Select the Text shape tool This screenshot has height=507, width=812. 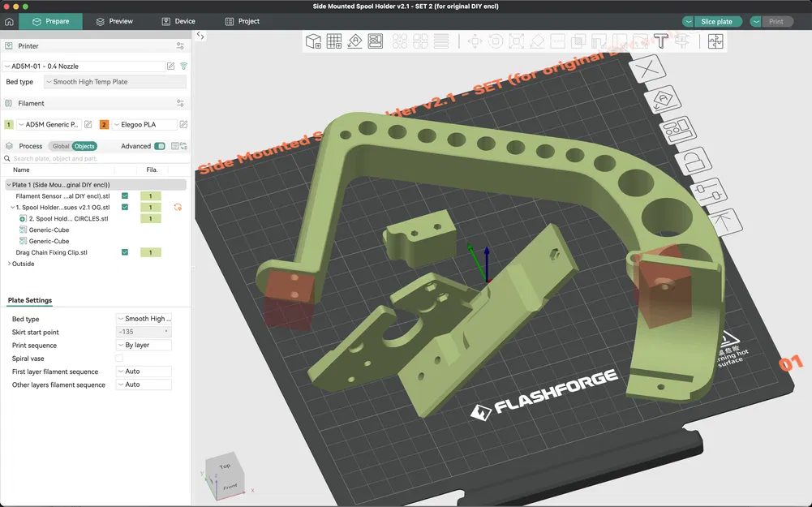coord(660,41)
